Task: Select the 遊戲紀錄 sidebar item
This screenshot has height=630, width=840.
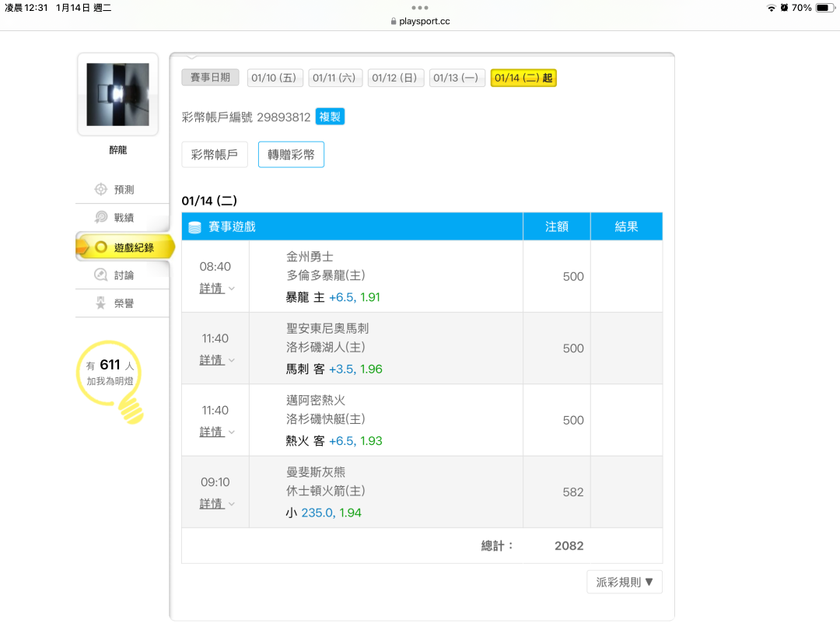Action: click(125, 247)
